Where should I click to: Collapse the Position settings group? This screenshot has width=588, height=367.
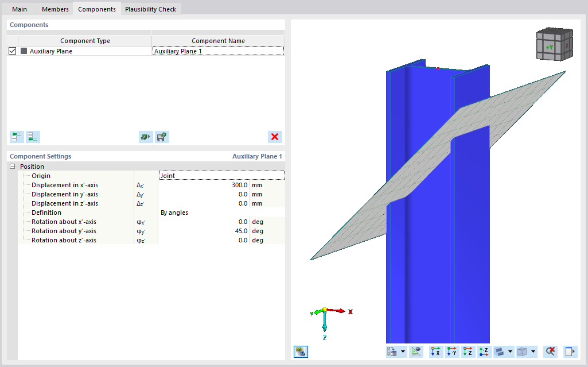[13, 166]
